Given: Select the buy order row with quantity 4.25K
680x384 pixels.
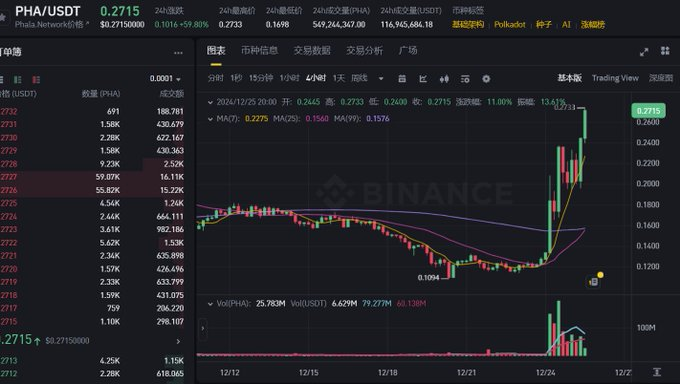Looking at the screenshot, I should click(92, 361).
